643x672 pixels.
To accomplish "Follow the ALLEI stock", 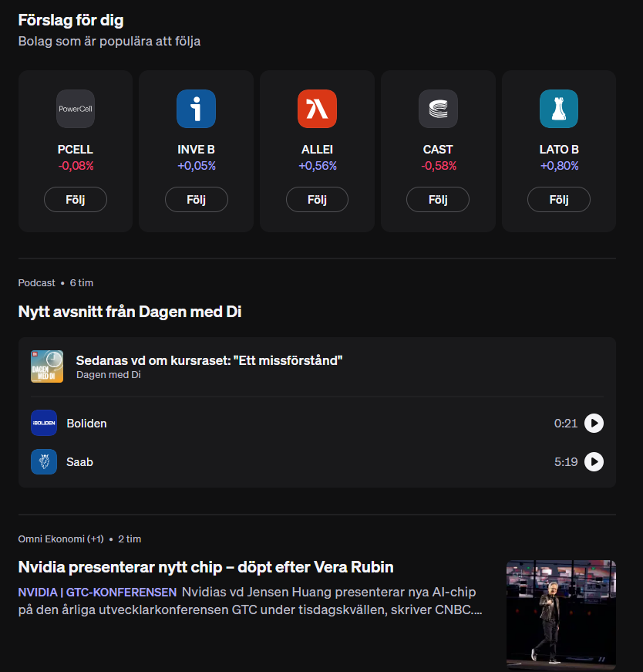I will click(317, 199).
